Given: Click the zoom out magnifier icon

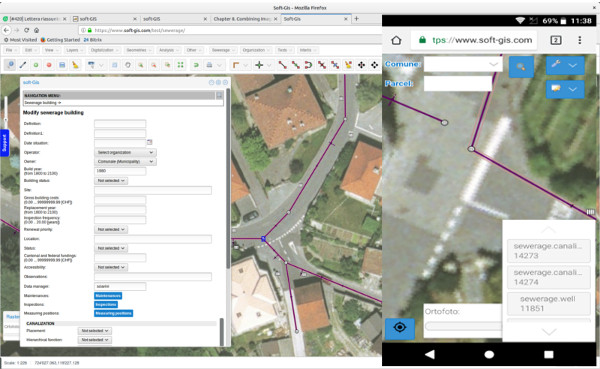Looking at the screenshot, I should (x=154, y=65).
